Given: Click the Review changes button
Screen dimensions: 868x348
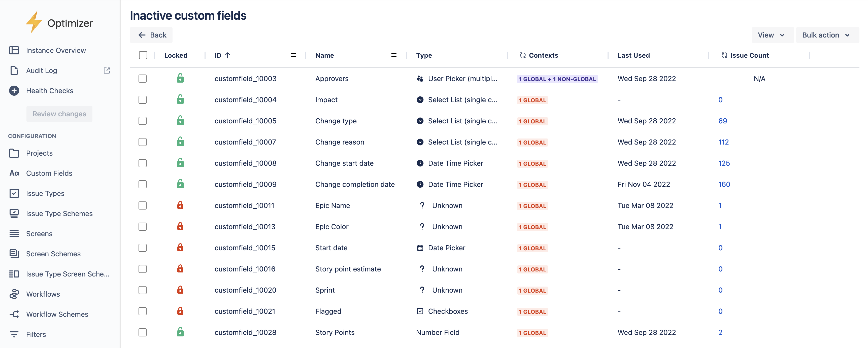Looking at the screenshot, I should pos(59,114).
